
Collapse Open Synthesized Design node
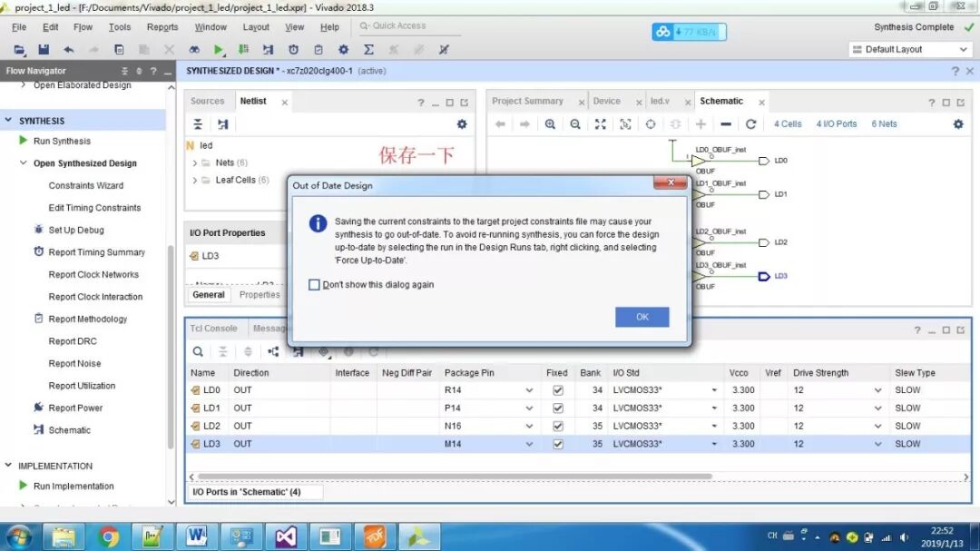[23, 162]
